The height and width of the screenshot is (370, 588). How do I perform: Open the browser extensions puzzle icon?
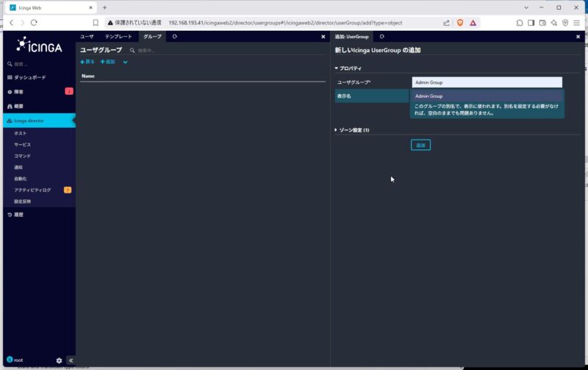(x=520, y=23)
